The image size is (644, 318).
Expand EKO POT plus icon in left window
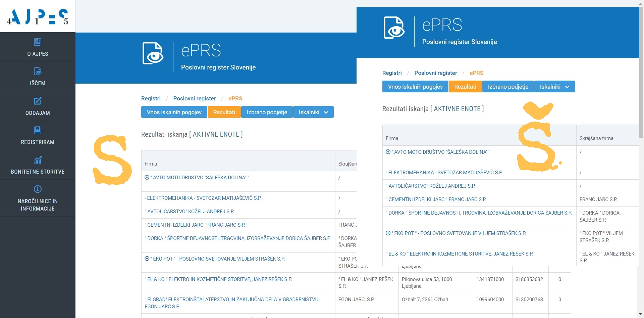tap(147, 259)
